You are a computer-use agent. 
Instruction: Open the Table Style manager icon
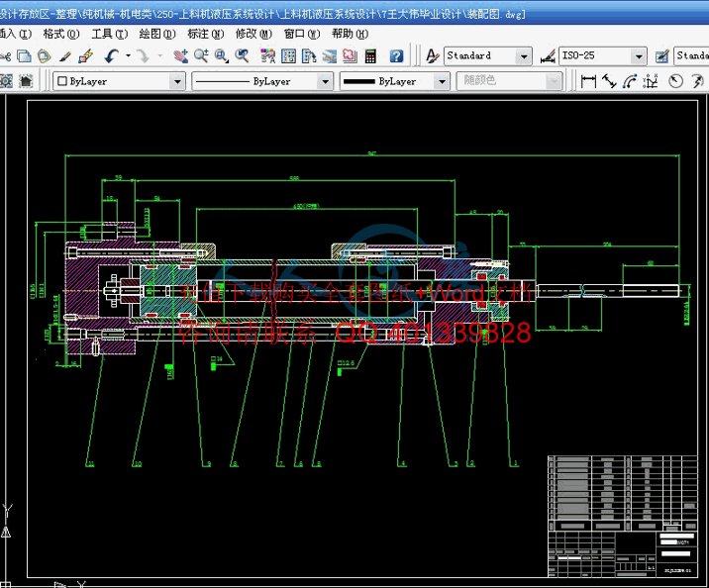(x=662, y=56)
